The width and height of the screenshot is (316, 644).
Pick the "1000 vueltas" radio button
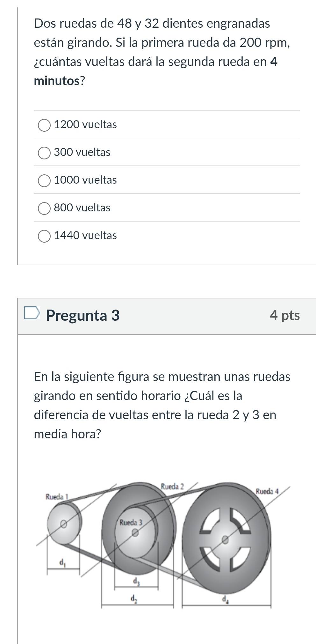coord(44,180)
